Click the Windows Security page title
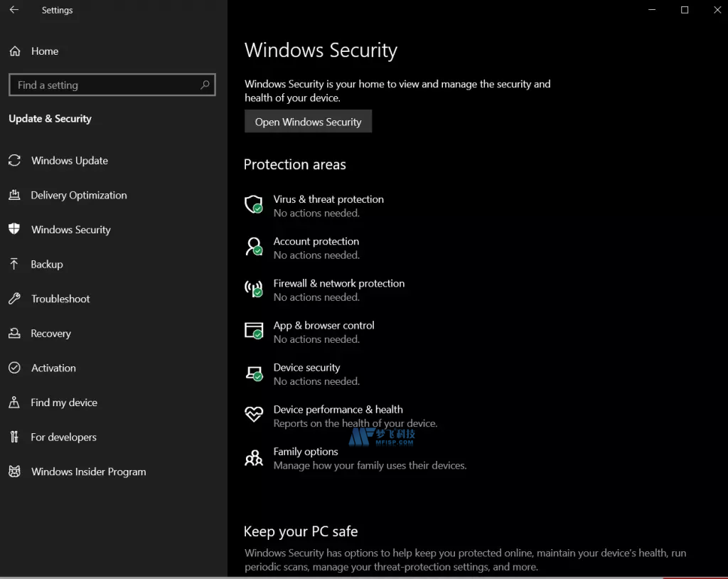728x579 pixels. [321, 50]
